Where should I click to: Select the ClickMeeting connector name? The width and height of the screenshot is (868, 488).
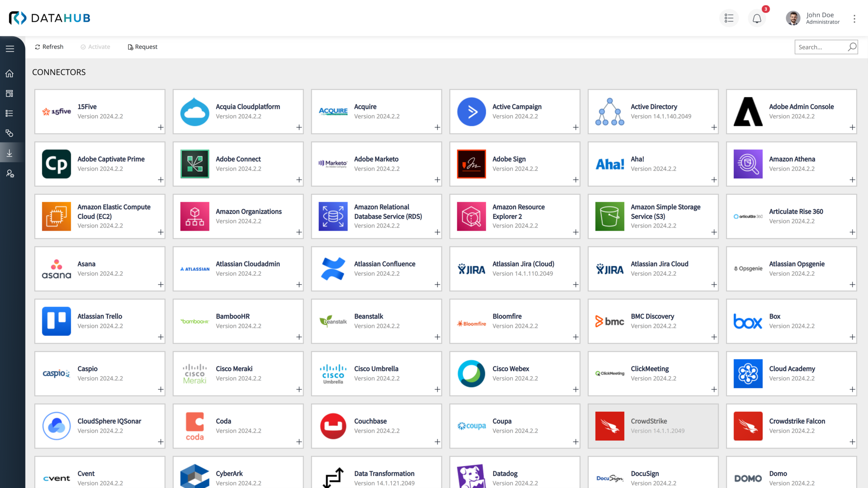point(650,369)
